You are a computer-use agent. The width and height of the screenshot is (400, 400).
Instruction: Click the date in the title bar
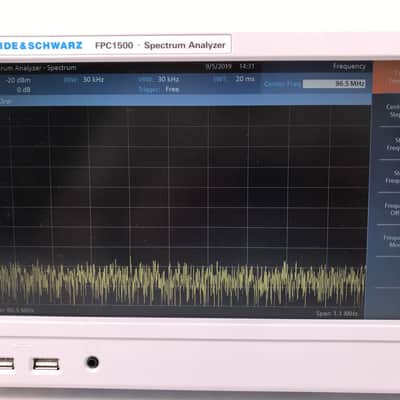218,67
